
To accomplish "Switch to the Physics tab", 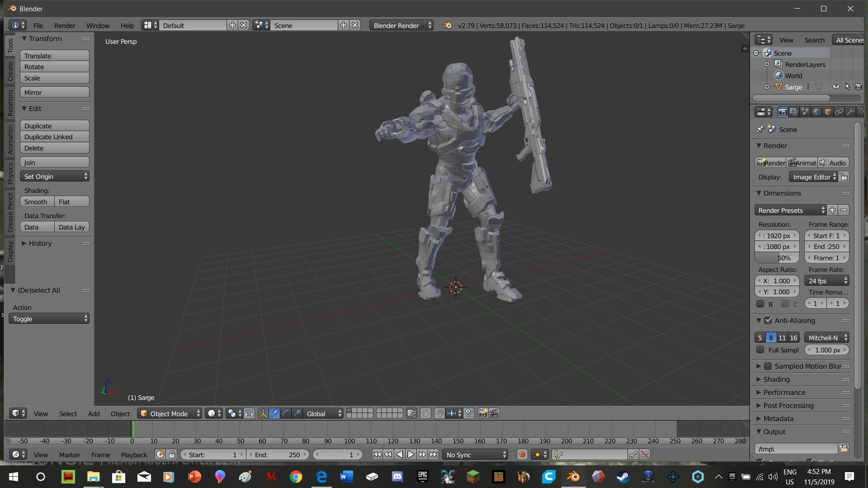I will coord(10,174).
